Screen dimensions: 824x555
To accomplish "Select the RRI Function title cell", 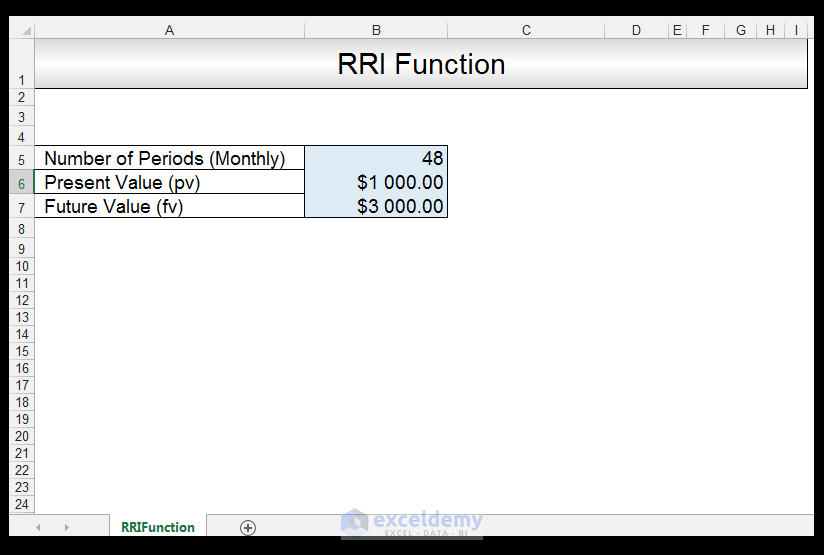I will click(x=421, y=64).
